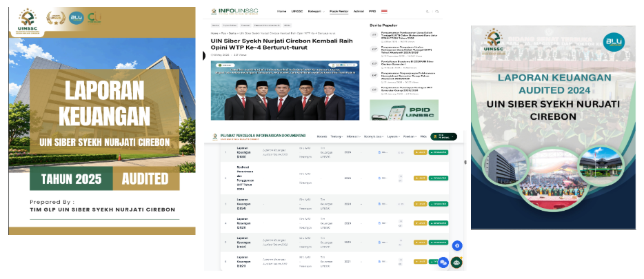
Task: Click yellow view button for Laporan Keuangan 2021
Action: (x=420, y=261)
